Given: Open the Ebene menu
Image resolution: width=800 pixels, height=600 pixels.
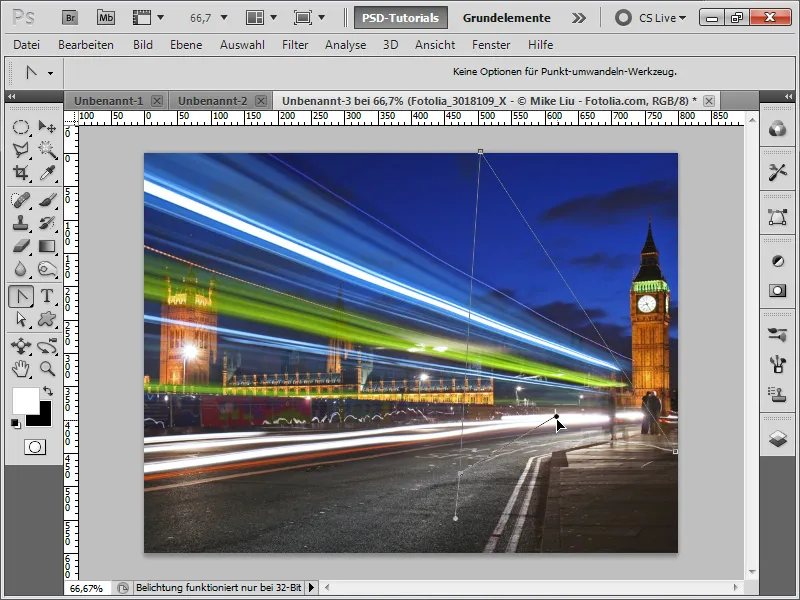Looking at the screenshot, I should [186, 45].
